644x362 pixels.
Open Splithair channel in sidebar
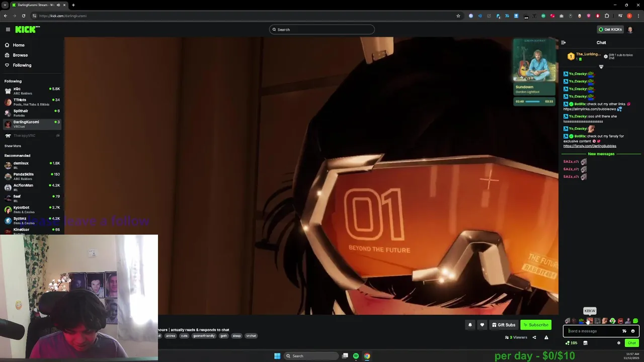[32, 113]
